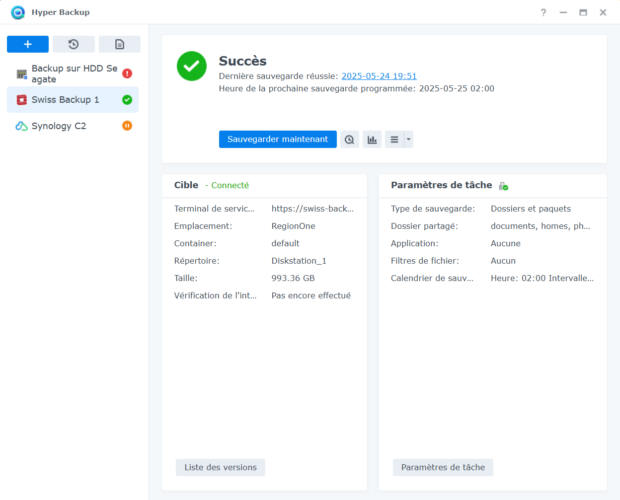Click the encryption lock icon beside Paramètres de tâche
The height and width of the screenshot is (500, 620).
(503, 186)
